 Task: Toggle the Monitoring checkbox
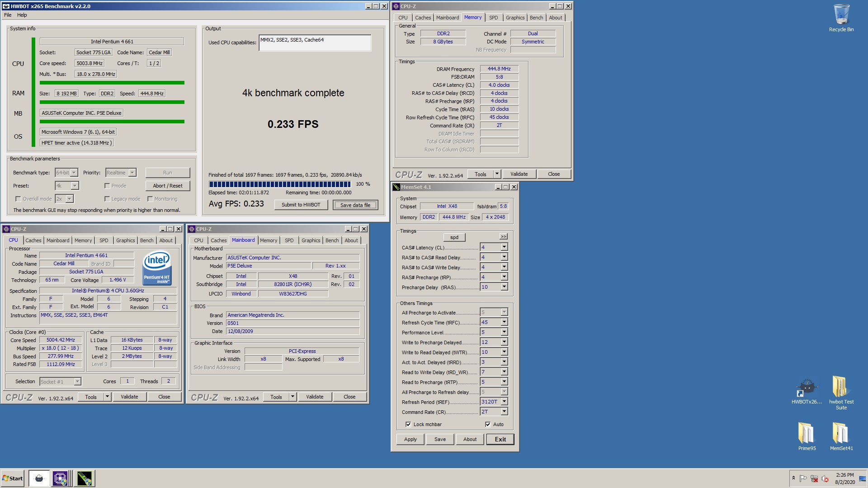coord(150,199)
